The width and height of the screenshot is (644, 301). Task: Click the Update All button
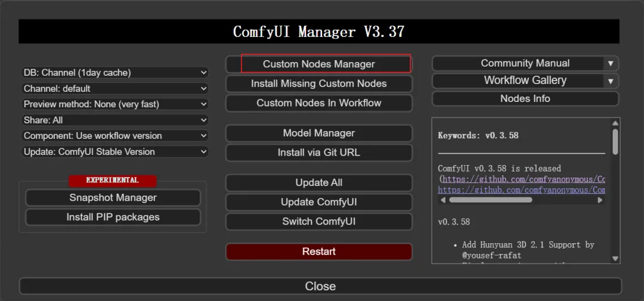point(318,183)
